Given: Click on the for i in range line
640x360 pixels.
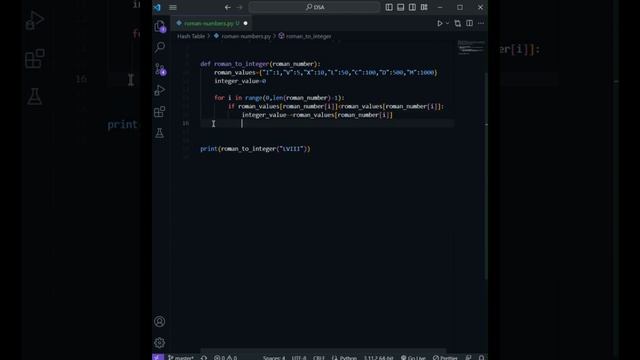Looking at the screenshot, I should [279, 98].
